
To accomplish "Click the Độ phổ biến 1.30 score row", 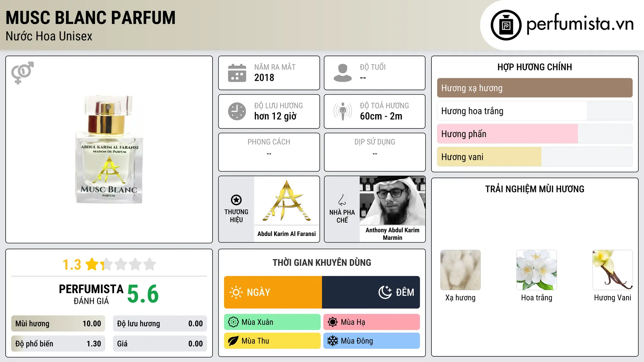I will click(x=58, y=344).
